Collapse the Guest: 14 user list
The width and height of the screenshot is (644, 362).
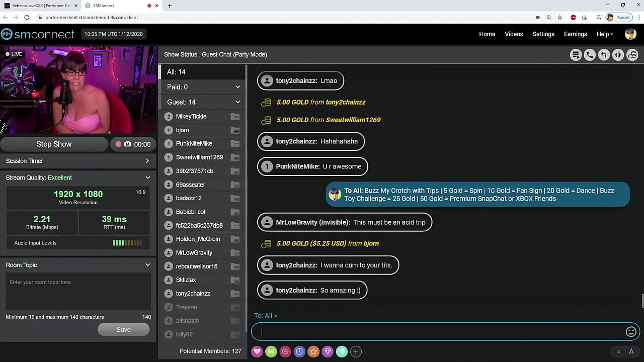[x=237, y=102]
